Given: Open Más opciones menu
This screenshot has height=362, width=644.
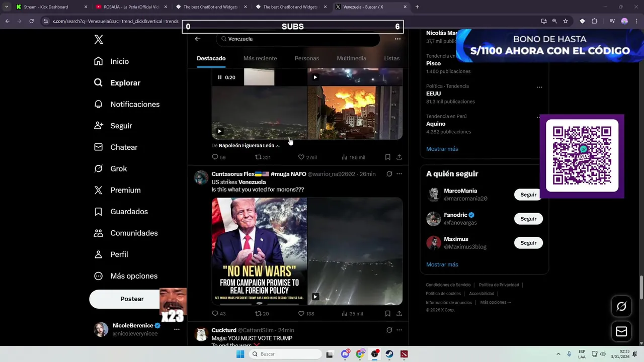Looking at the screenshot, I should (x=126, y=276).
